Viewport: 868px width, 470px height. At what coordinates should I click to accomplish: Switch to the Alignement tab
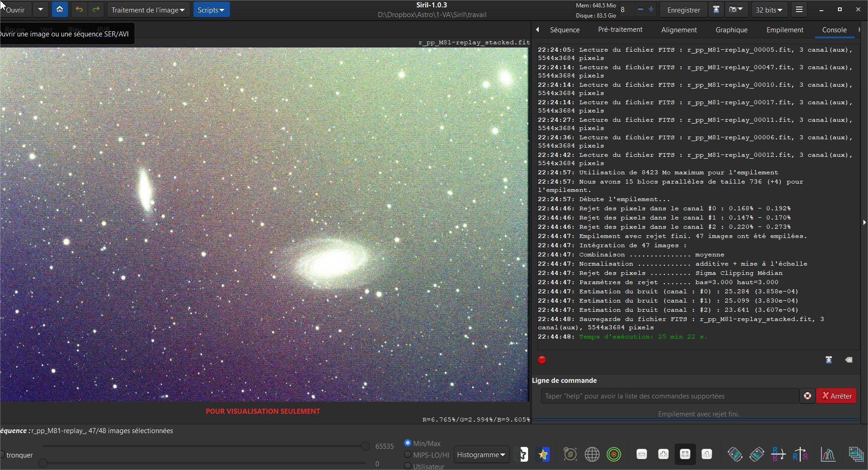(x=679, y=30)
